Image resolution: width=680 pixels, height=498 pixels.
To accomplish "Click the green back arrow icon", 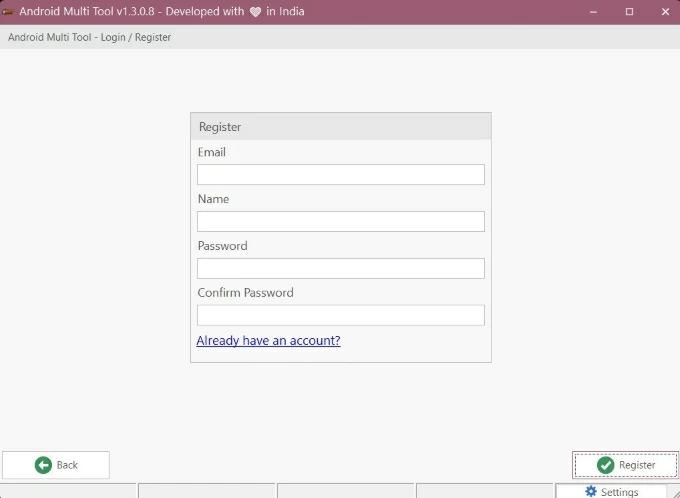I will [43, 465].
